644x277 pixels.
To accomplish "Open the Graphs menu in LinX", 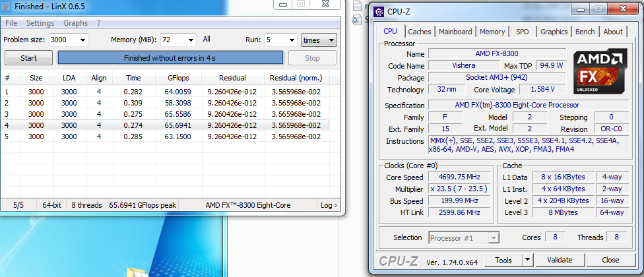I will coord(76,23).
